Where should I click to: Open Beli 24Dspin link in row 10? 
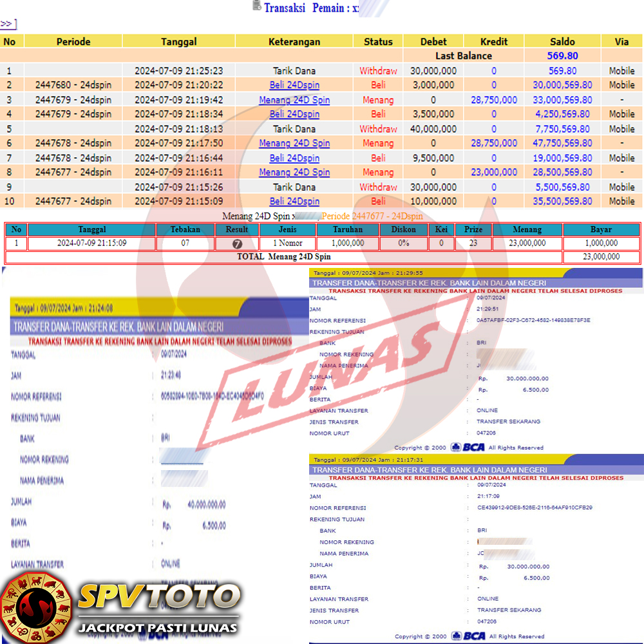294,201
